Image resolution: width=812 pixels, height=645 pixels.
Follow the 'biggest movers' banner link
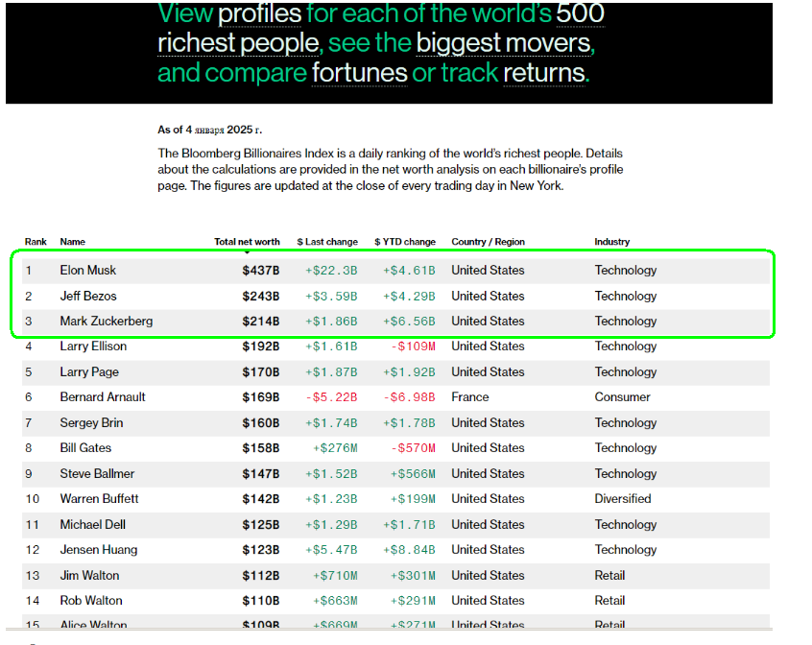point(503,43)
